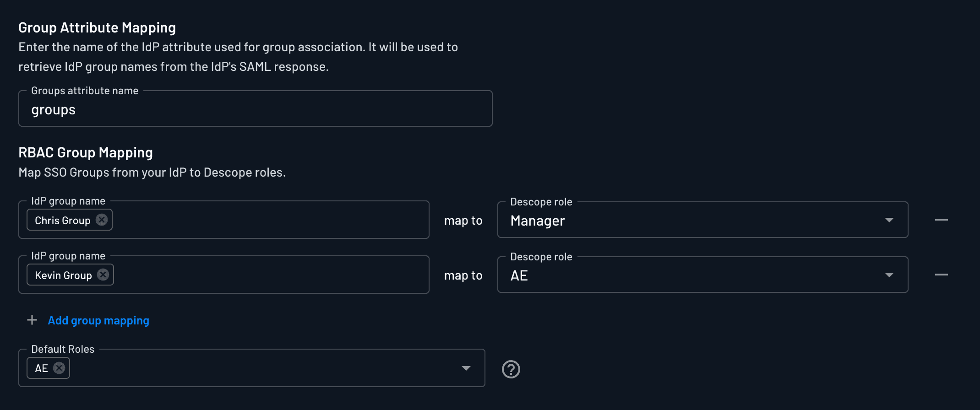Select the groups attribute value text
Image resolution: width=980 pixels, height=410 pixels.
click(x=54, y=109)
